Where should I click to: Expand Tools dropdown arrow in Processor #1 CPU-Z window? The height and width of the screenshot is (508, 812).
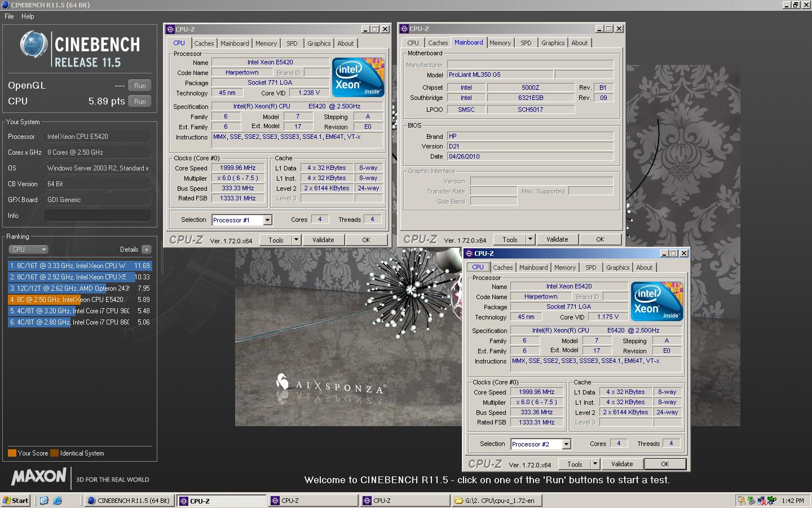296,240
